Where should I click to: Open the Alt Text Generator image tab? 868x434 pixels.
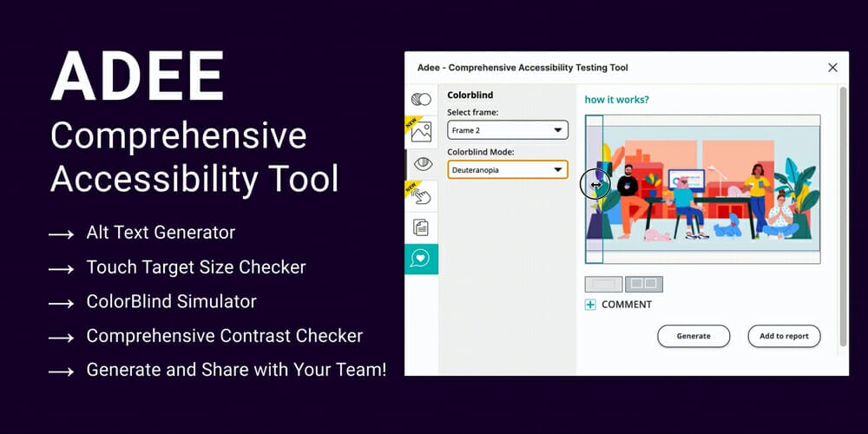pyautogui.click(x=421, y=132)
